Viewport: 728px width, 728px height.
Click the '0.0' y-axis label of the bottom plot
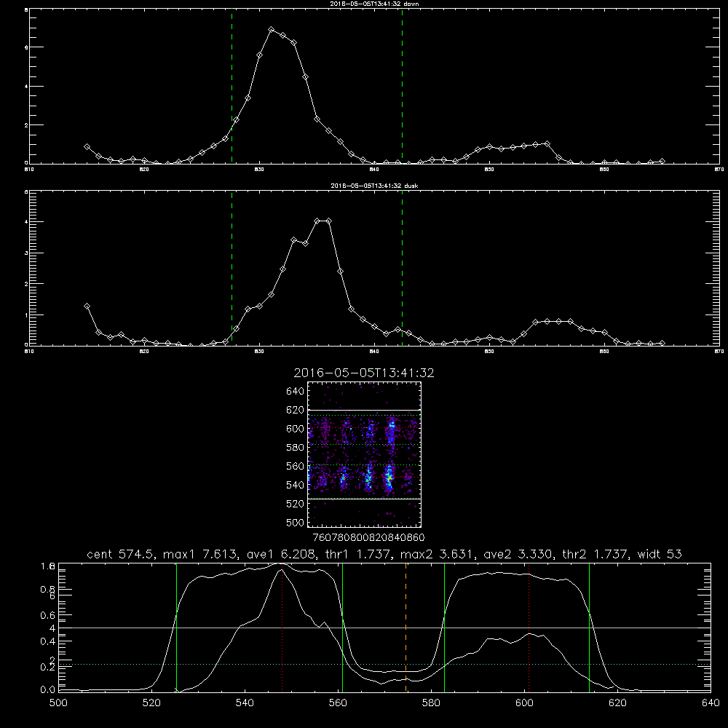pos(48,690)
